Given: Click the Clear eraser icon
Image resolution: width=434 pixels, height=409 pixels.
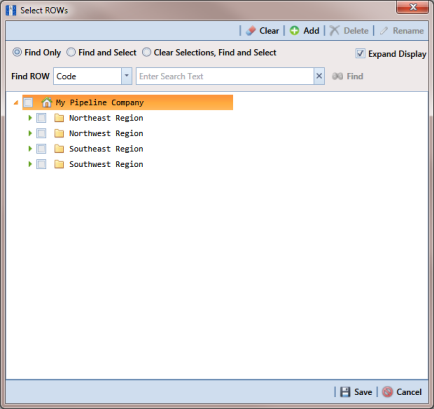Looking at the screenshot, I should coord(251,31).
